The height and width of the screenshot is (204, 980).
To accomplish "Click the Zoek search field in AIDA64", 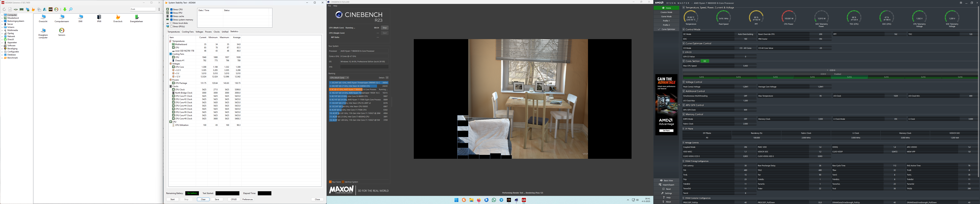I will coord(143,9).
